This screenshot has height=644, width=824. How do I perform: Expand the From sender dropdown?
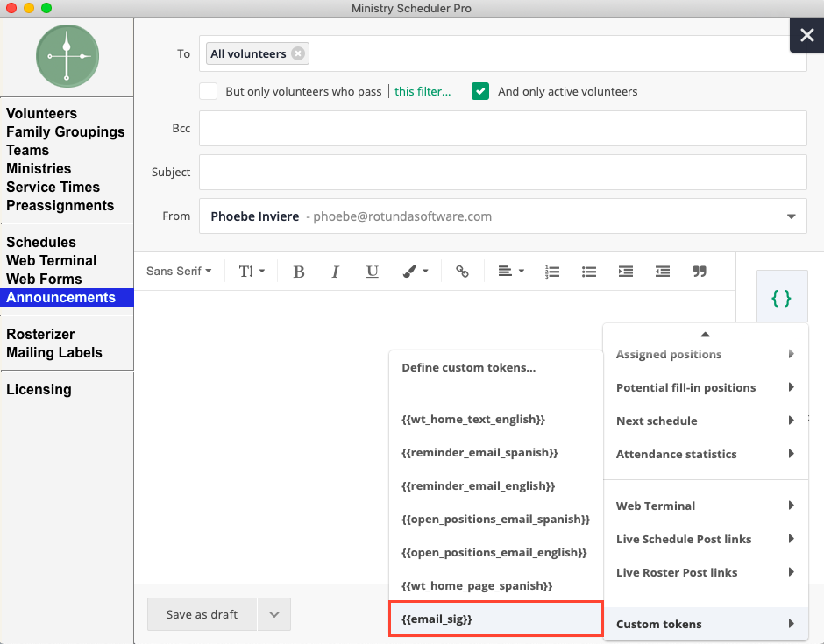pos(791,216)
